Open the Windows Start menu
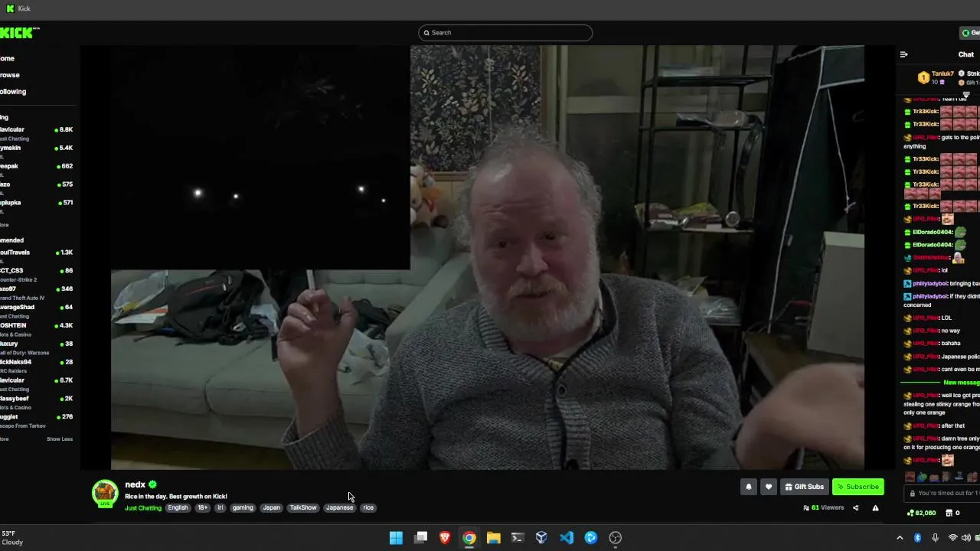 point(396,538)
